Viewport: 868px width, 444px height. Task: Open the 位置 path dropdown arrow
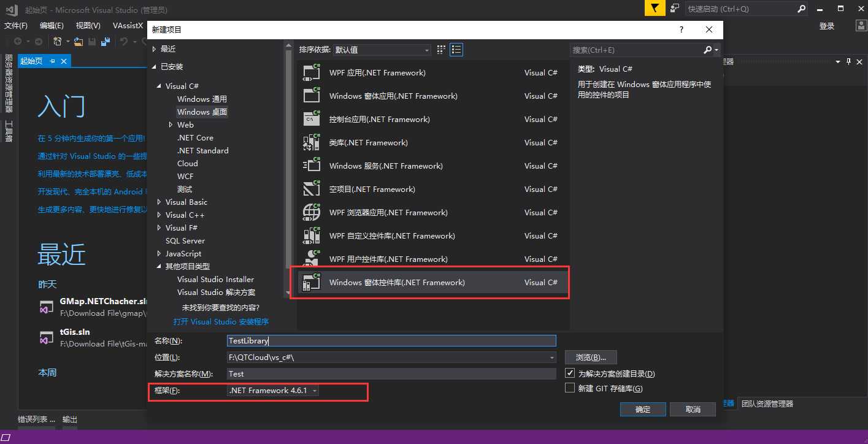[552, 357]
